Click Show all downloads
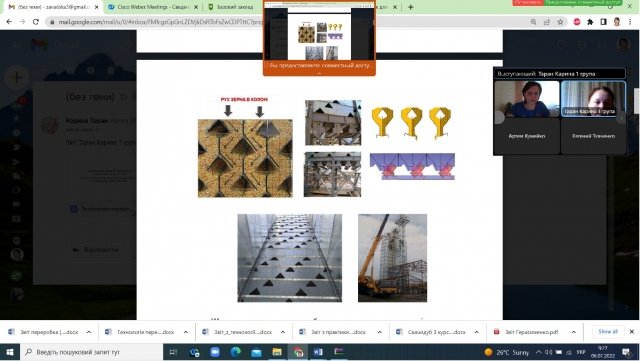Viewport: 640px width, 361px height. [x=608, y=332]
